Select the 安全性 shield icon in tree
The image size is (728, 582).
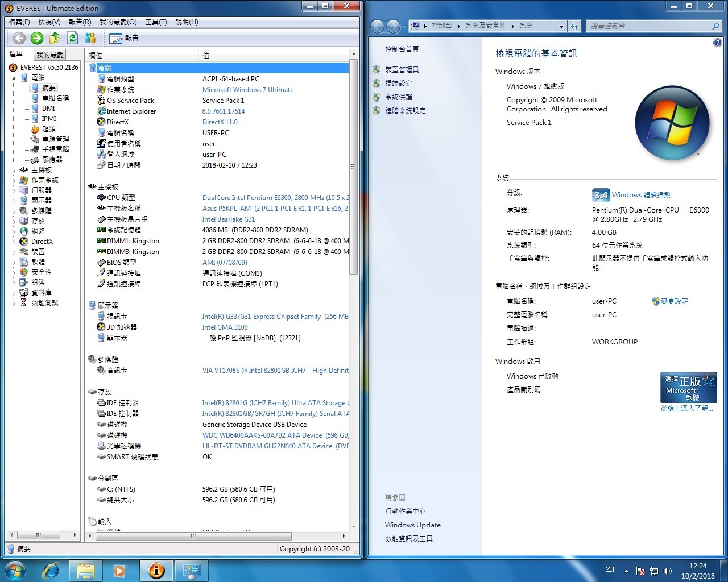pos(24,272)
